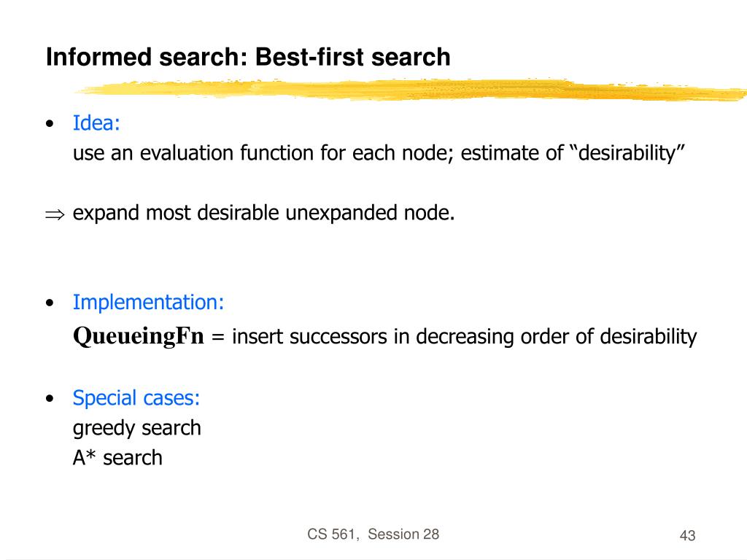Click the blue 'Idea:' heading

(96, 122)
